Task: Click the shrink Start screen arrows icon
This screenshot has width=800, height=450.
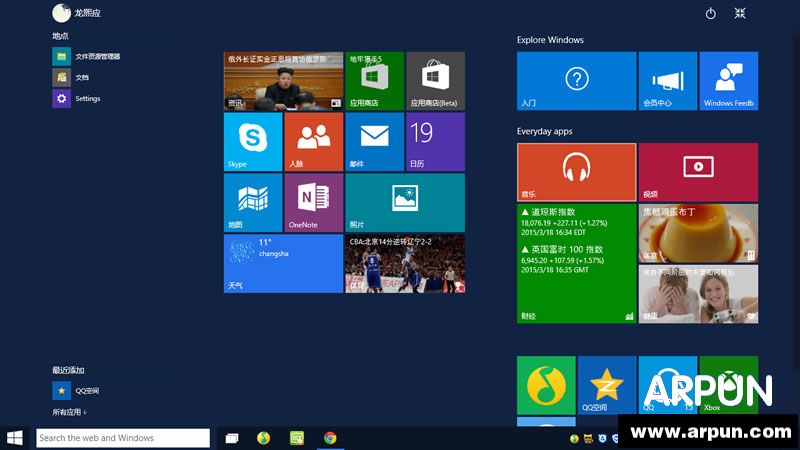Action: tap(740, 13)
